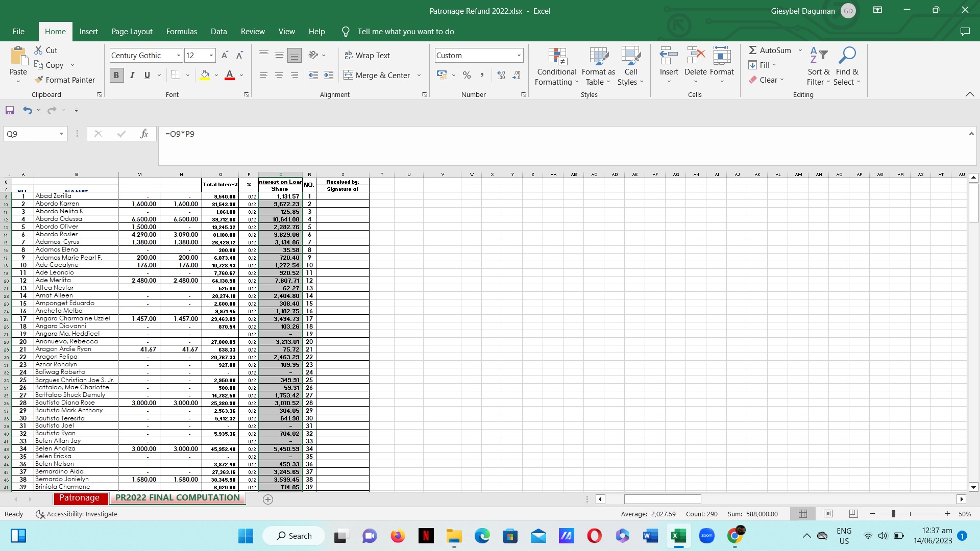Click the yellow Fill Color swatch button
The width and height of the screenshot is (980, 551).
(x=205, y=76)
